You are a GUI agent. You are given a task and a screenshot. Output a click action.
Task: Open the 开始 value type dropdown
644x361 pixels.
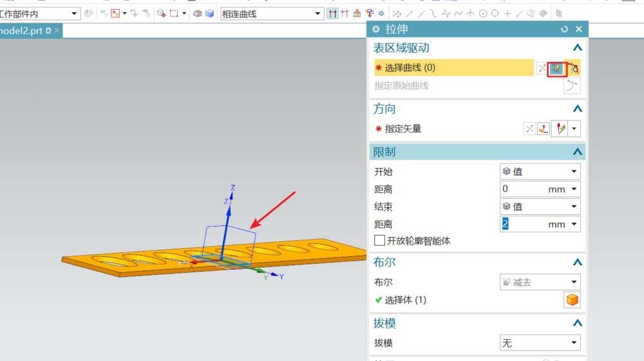pos(540,171)
